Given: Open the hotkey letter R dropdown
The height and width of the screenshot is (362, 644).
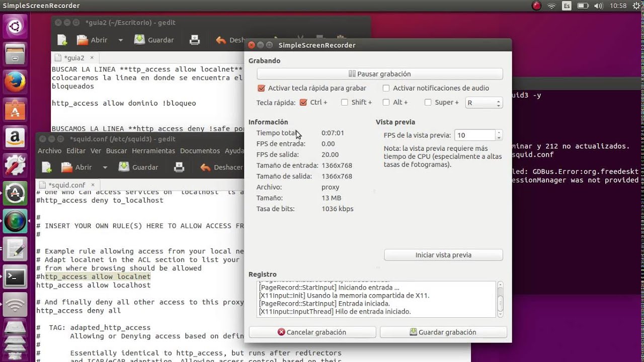Looking at the screenshot, I should point(484,103).
